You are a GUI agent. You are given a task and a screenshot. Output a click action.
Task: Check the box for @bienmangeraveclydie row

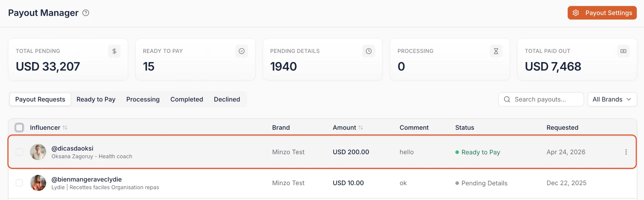19,183
